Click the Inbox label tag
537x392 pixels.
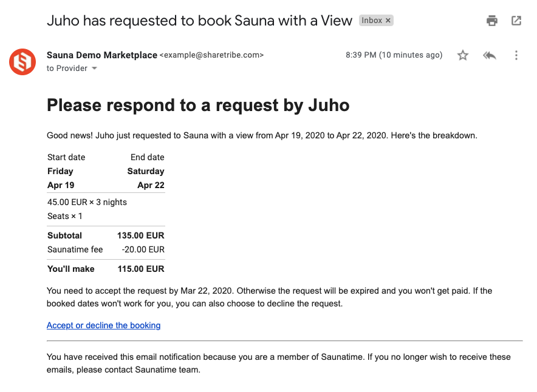[x=372, y=21]
